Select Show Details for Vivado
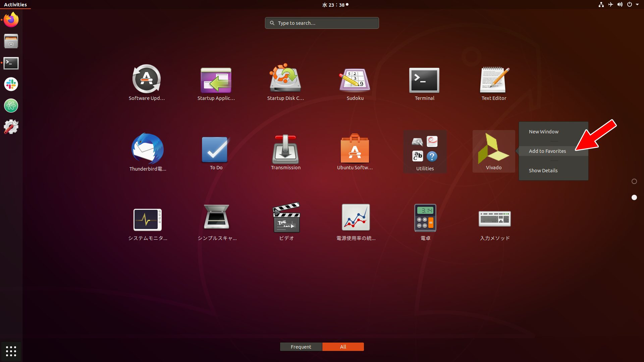 (x=543, y=171)
